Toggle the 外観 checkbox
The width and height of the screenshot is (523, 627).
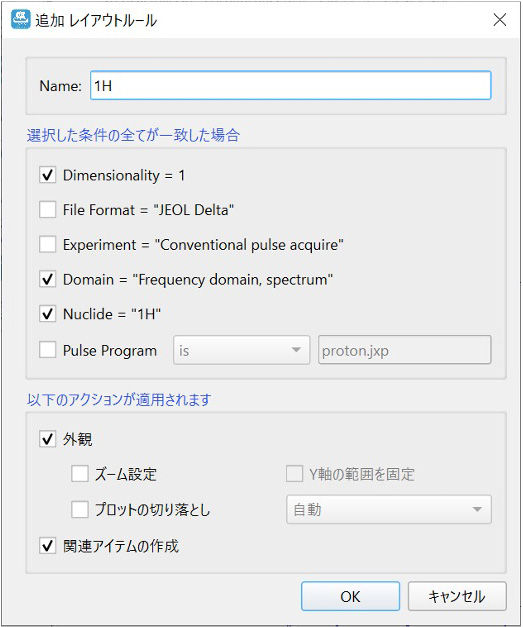48,439
